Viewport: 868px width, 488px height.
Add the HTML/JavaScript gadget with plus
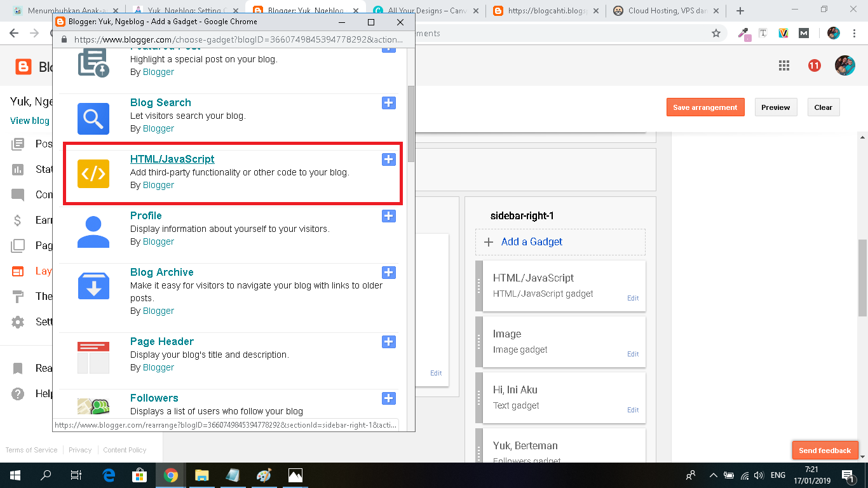[x=389, y=159]
